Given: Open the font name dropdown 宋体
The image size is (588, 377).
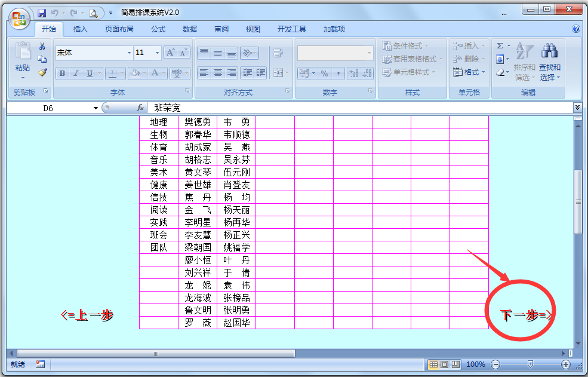Looking at the screenshot, I should pos(129,53).
